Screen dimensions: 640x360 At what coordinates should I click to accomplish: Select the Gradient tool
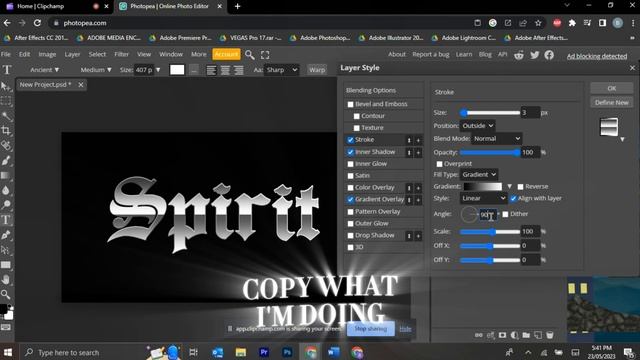tap(6, 176)
